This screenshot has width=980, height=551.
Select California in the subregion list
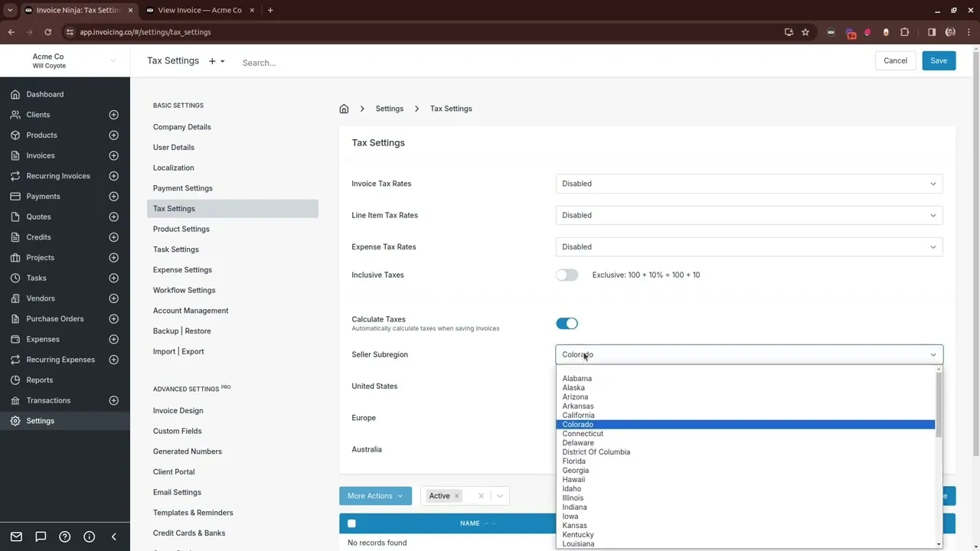coord(745,416)
